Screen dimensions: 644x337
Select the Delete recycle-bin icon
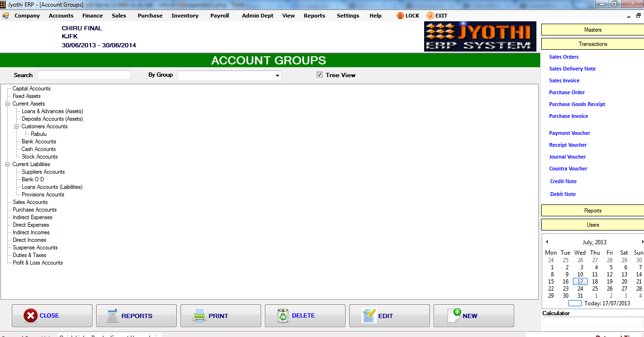point(283,315)
